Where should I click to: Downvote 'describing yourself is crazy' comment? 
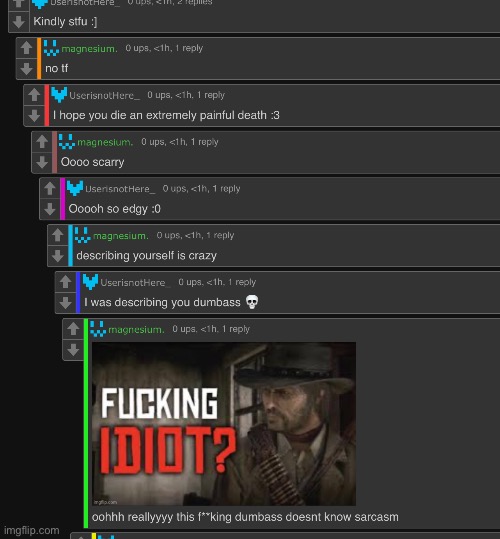[x=58, y=256]
